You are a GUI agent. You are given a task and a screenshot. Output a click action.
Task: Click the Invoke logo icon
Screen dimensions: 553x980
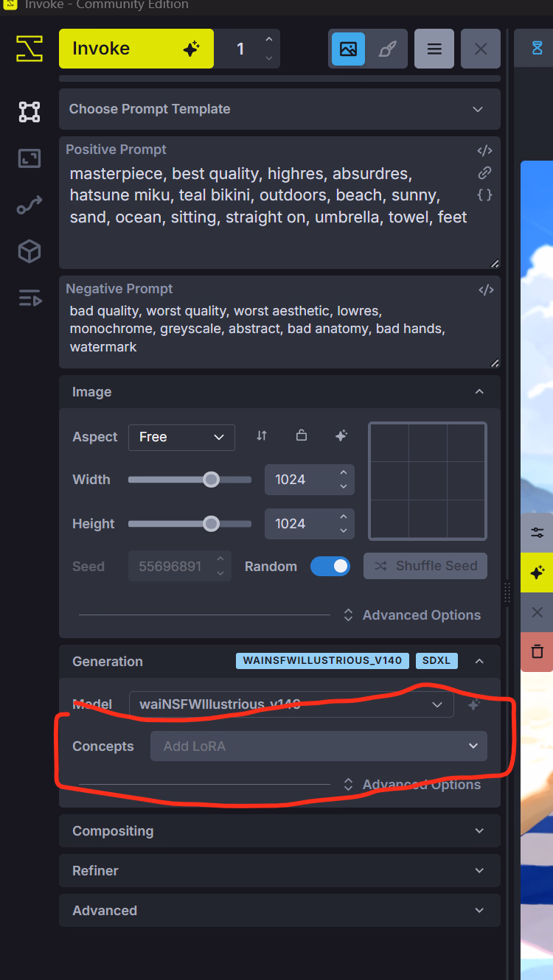click(x=29, y=49)
